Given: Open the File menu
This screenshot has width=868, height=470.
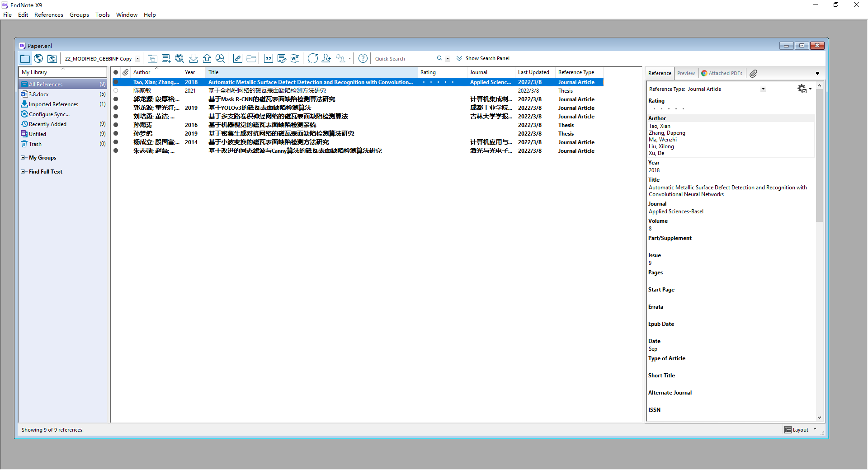Looking at the screenshot, I should [8, 15].
